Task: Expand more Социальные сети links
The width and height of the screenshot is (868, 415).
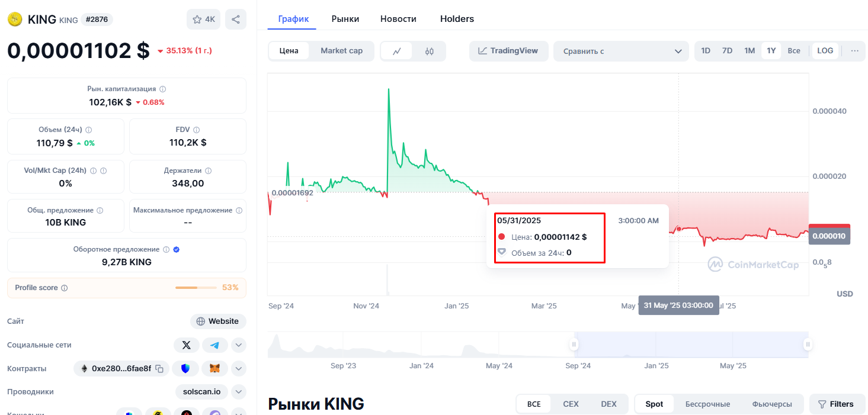Action: (238, 345)
